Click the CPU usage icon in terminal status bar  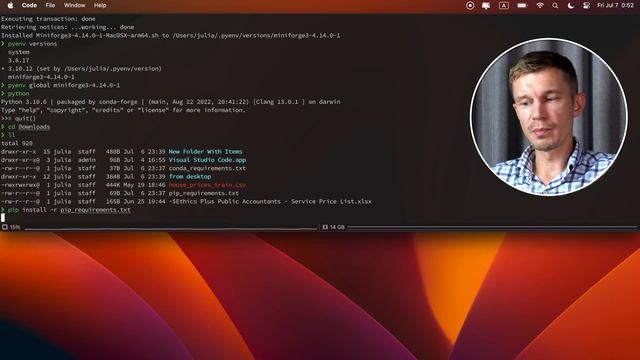click(4, 227)
